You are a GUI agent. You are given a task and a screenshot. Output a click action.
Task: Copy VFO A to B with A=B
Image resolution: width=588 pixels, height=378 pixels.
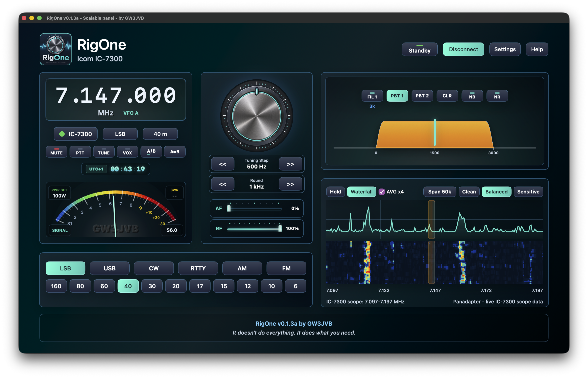click(x=175, y=152)
